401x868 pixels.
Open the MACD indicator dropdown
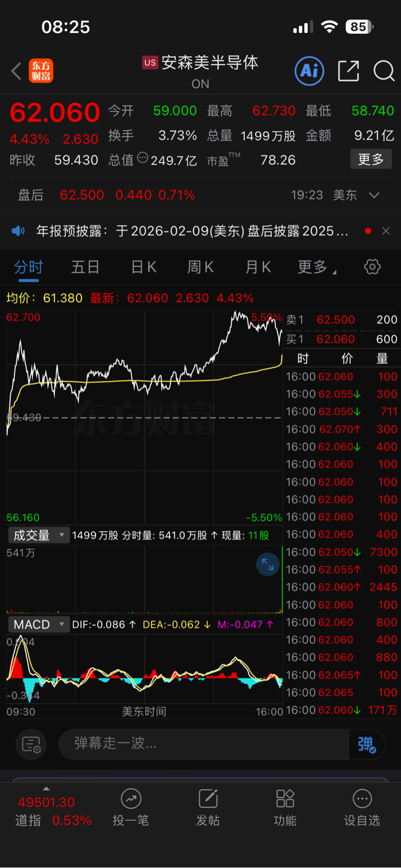pos(39,625)
